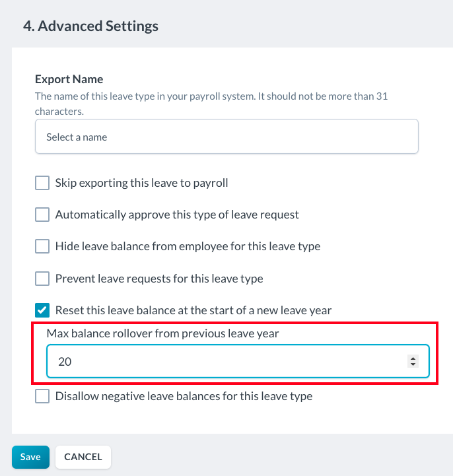The image size is (453, 476).
Task: Save the advanced settings
Action: [30, 457]
